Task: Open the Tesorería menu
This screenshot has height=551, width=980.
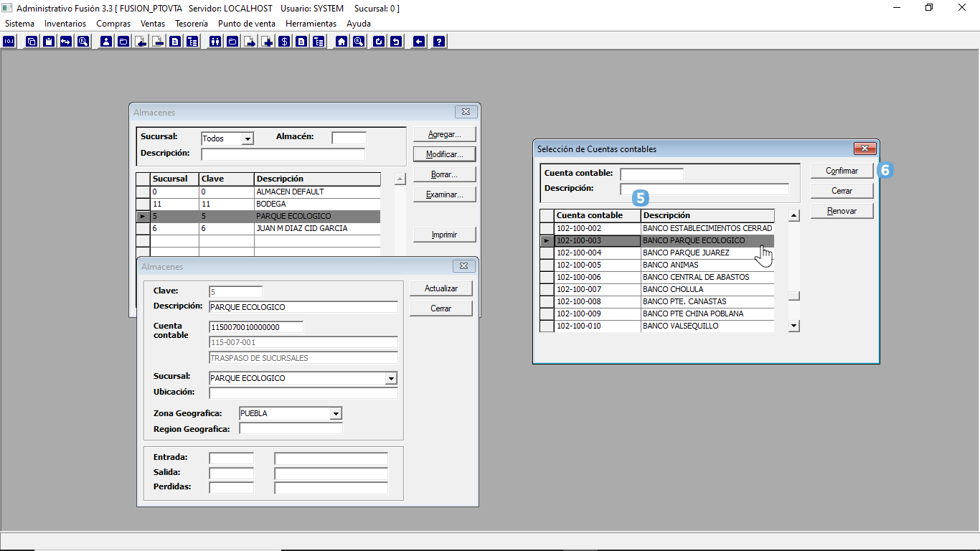Action: 192,24
